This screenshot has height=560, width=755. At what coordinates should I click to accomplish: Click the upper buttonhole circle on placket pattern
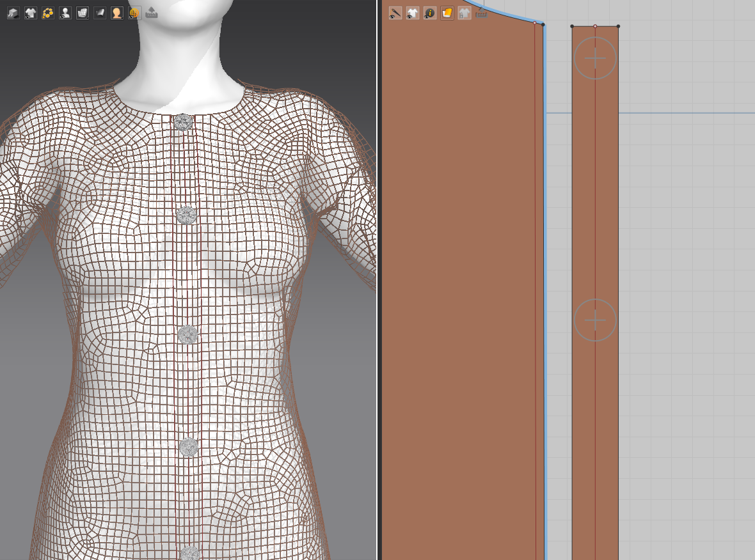coord(595,58)
